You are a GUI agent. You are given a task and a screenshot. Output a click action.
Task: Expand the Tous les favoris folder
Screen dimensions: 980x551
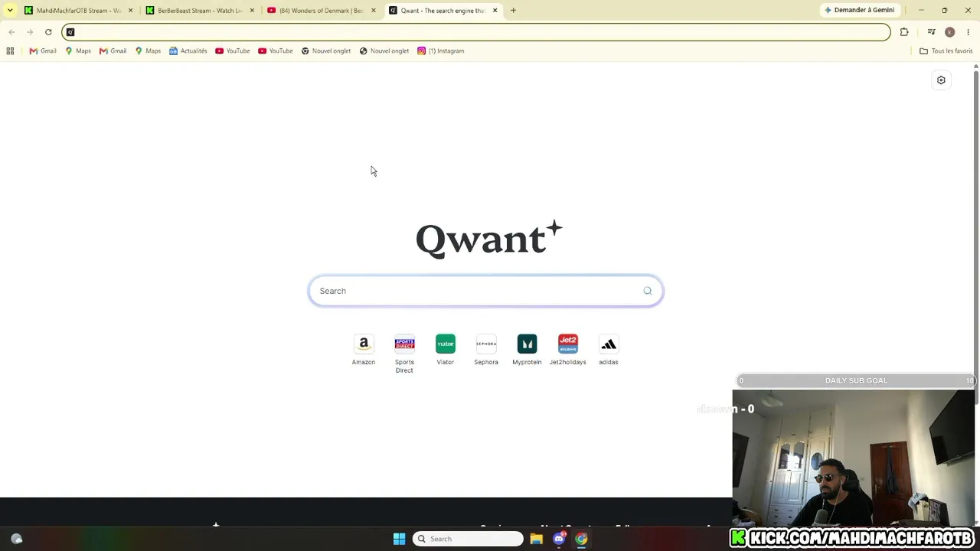click(x=946, y=51)
